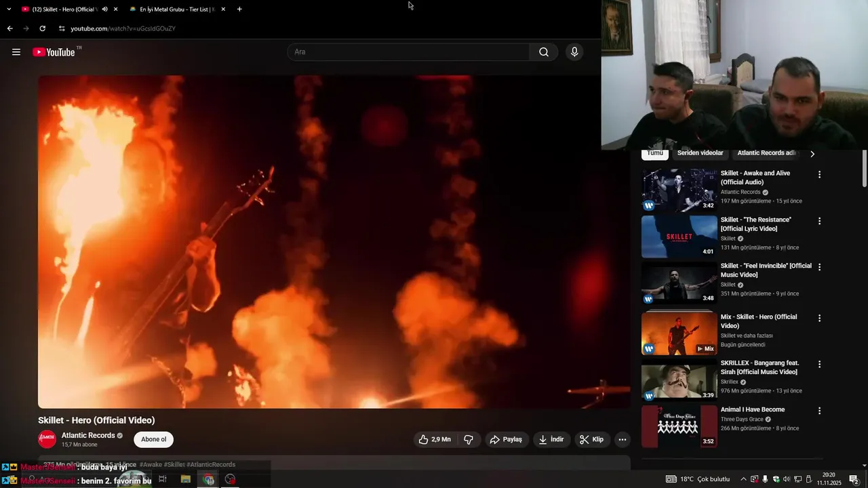View site information icon in address bar

point(62,28)
